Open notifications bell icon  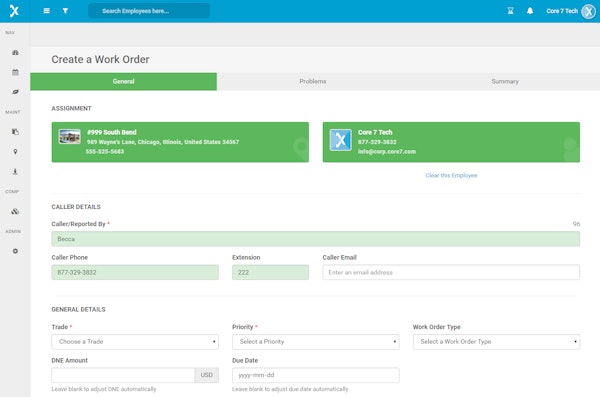(x=530, y=11)
